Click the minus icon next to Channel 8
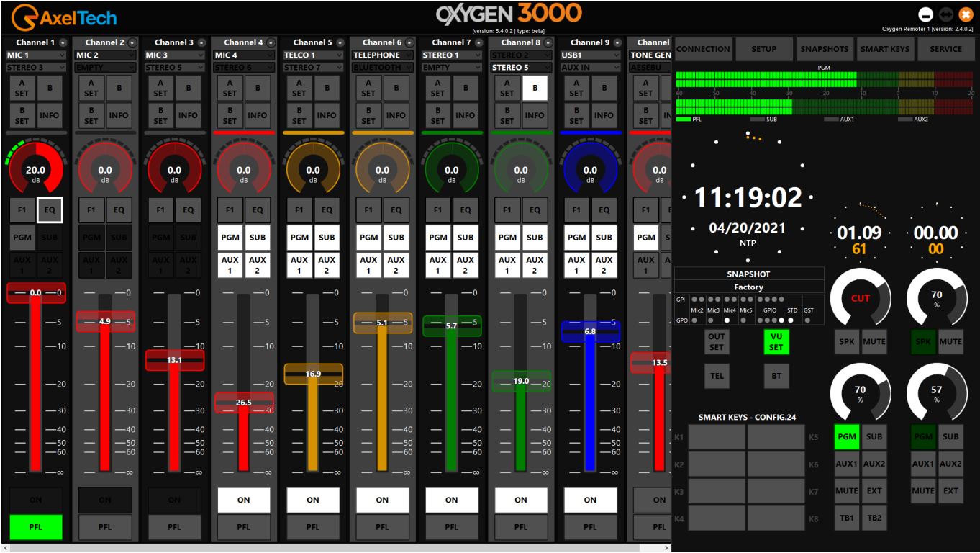 (548, 42)
